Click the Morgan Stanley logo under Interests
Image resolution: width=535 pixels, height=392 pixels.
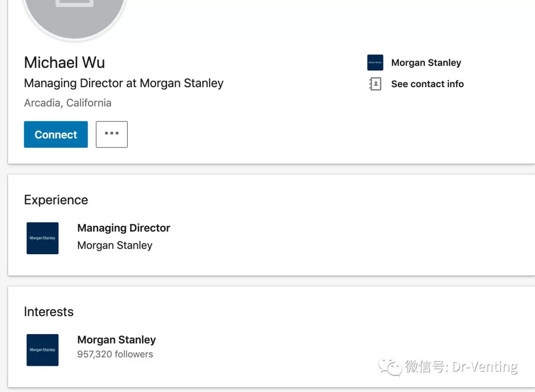pos(43,350)
